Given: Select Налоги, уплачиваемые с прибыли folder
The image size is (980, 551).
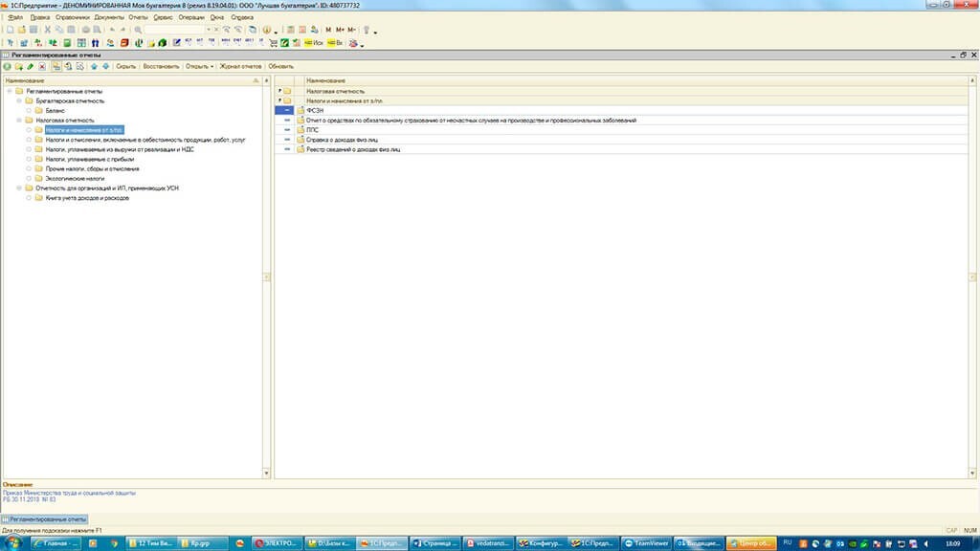Looking at the screenshot, I should click(x=89, y=160).
